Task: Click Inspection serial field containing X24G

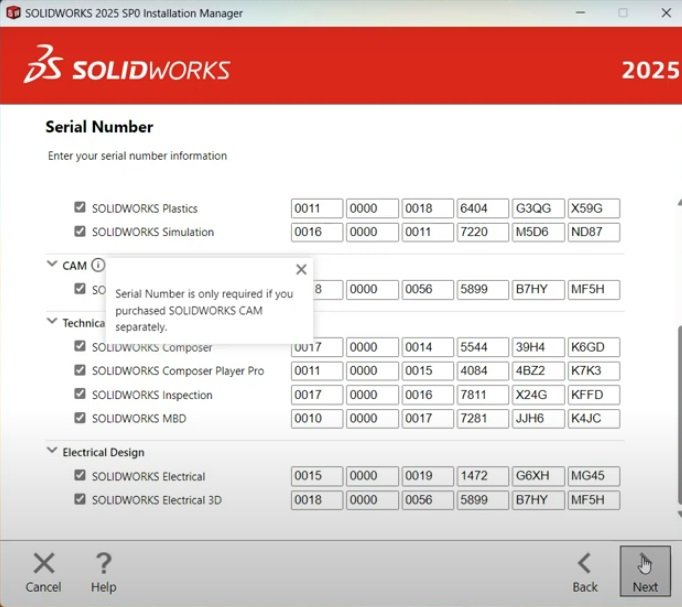Action: tap(538, 395)
